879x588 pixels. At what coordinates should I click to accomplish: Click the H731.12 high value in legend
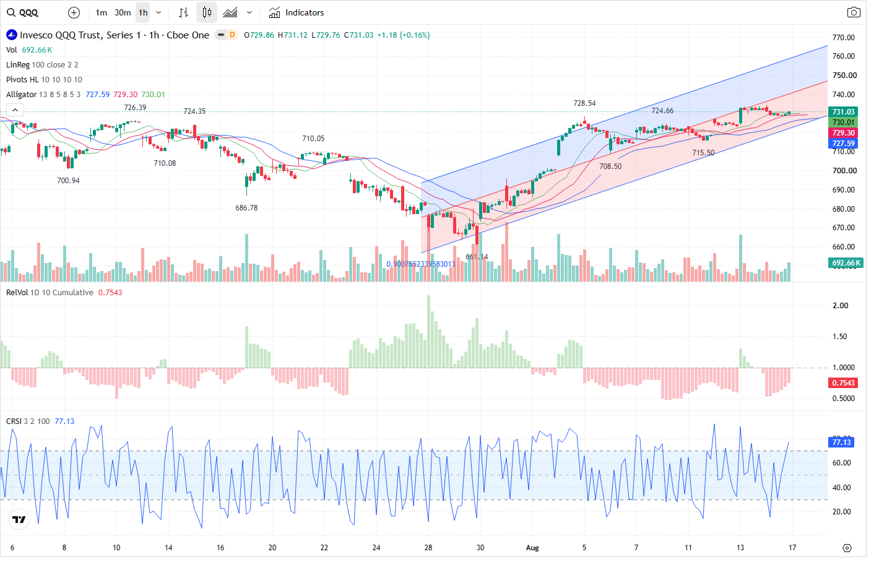click(293, 35)
